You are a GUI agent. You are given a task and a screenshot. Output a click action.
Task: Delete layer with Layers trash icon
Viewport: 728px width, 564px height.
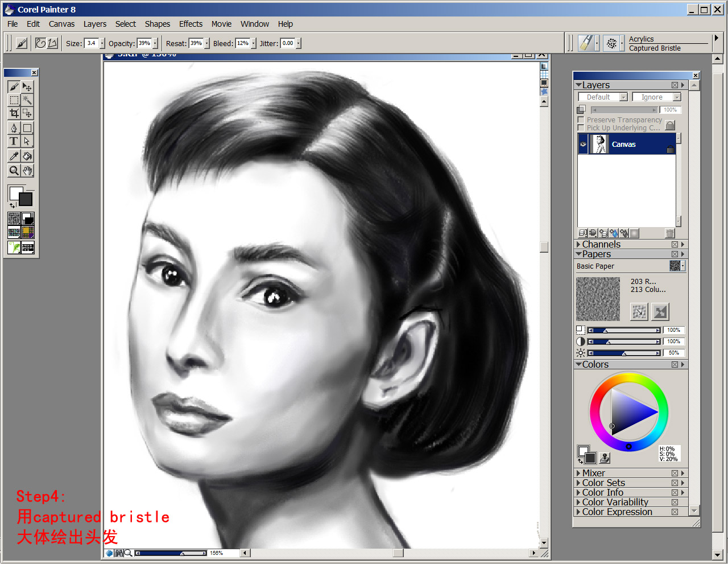tap(669, 233)
